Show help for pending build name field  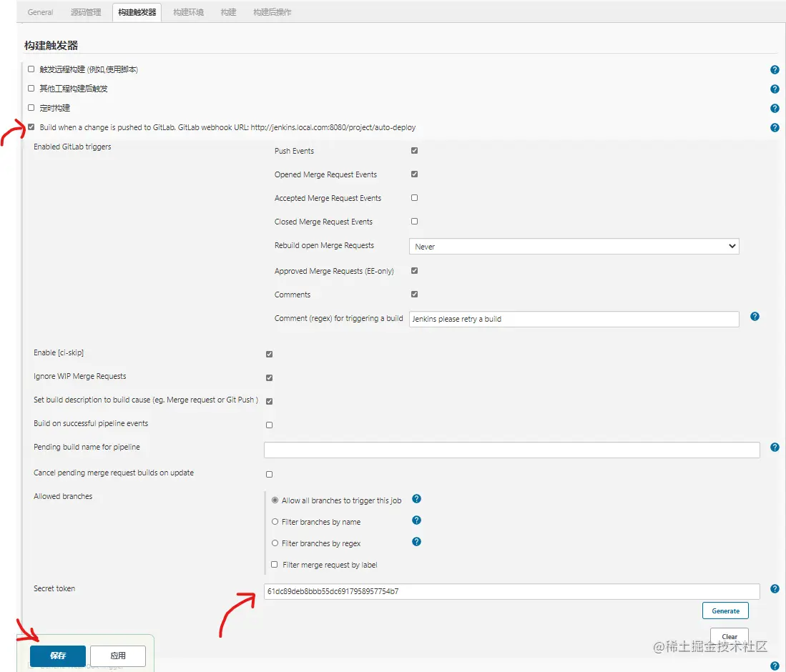click(775, 447)
